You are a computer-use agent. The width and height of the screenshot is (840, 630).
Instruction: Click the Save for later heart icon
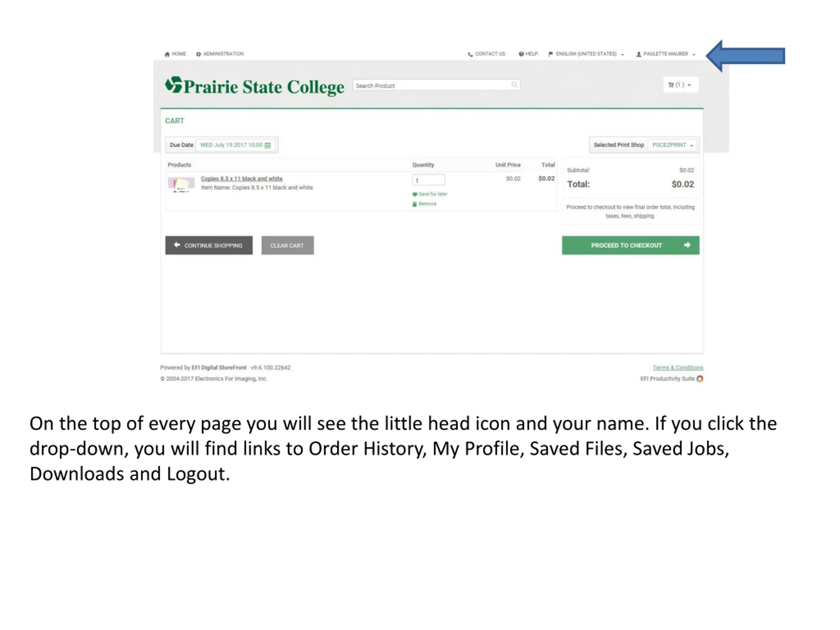pyautogui.click(x=415, y=195)
